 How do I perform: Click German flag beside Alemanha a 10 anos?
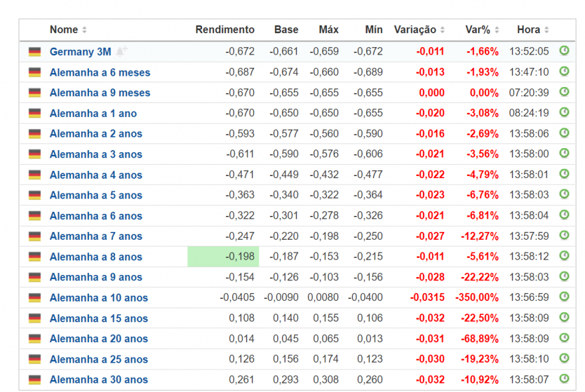pos(35,298)
